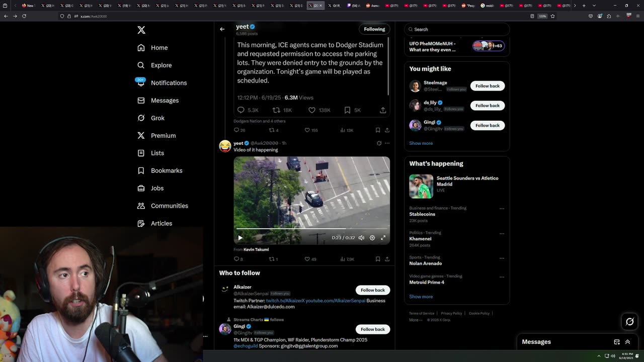
Task: Open Seattle Sounders vs Atletico Madrid live
Action: coord(457,186)
